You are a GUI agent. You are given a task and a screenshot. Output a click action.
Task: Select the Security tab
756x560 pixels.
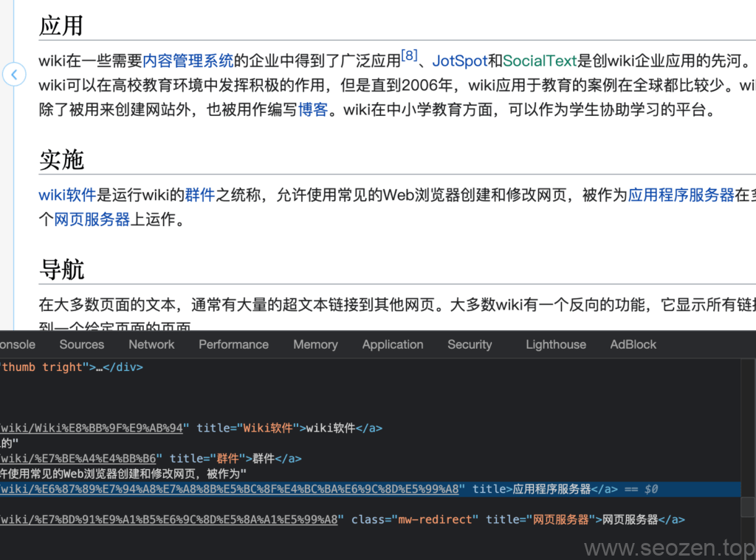[x=470, y=344]
